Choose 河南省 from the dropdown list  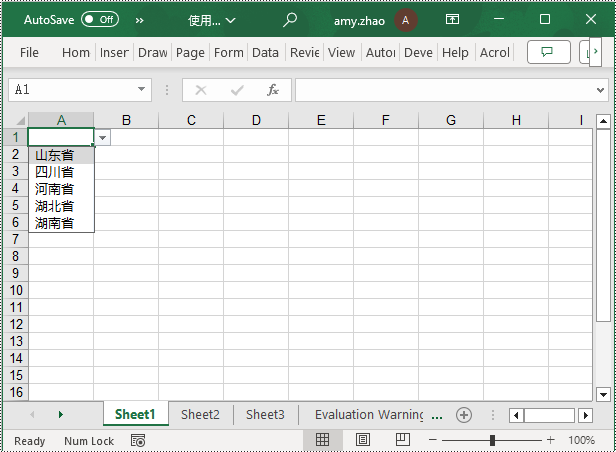coord(61,189)
